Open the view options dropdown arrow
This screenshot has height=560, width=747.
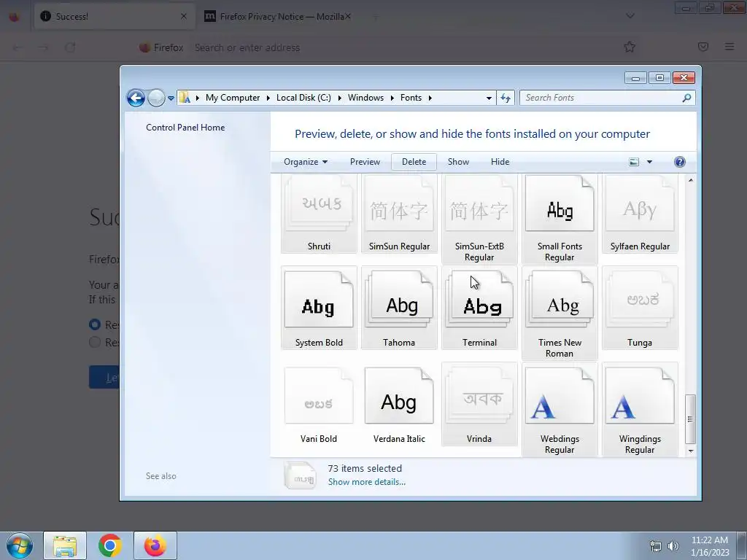click(x=649, y=162)
